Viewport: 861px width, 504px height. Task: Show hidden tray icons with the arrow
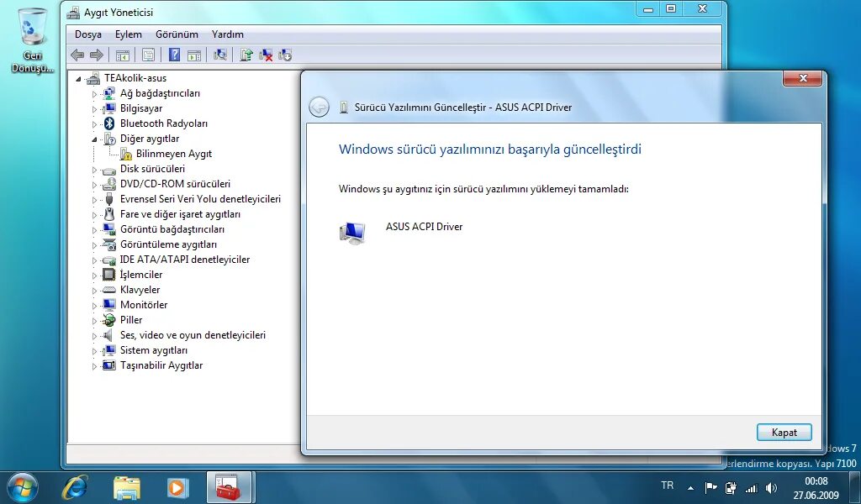coord(691,487)
